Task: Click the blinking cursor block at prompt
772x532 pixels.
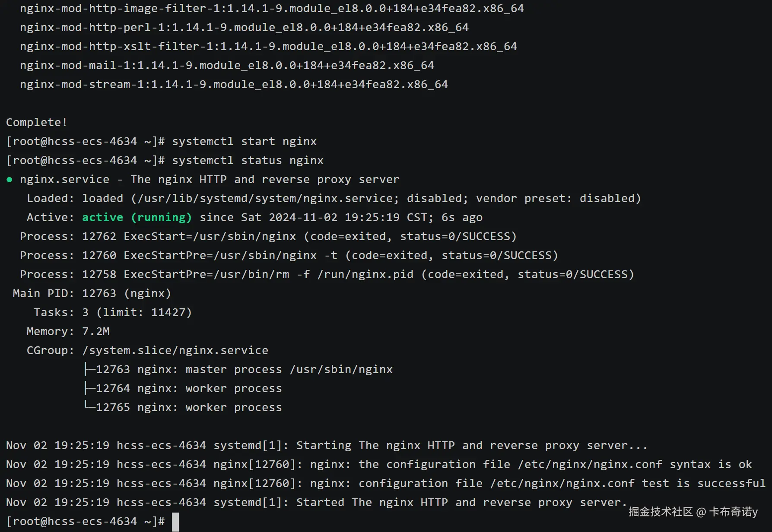Action: pos(175,522)
